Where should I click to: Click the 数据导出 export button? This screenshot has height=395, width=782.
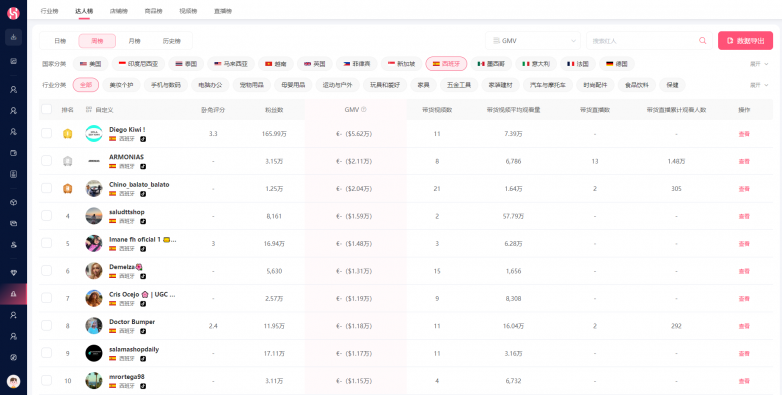click(746, 41)
